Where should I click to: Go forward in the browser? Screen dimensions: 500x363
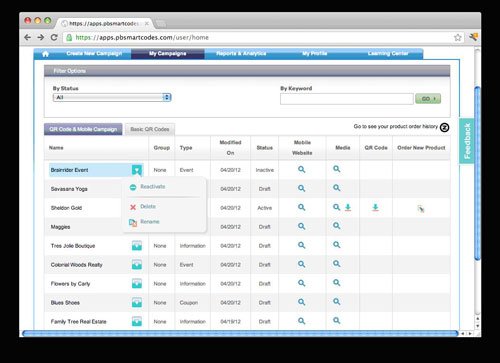click(41, 37)
